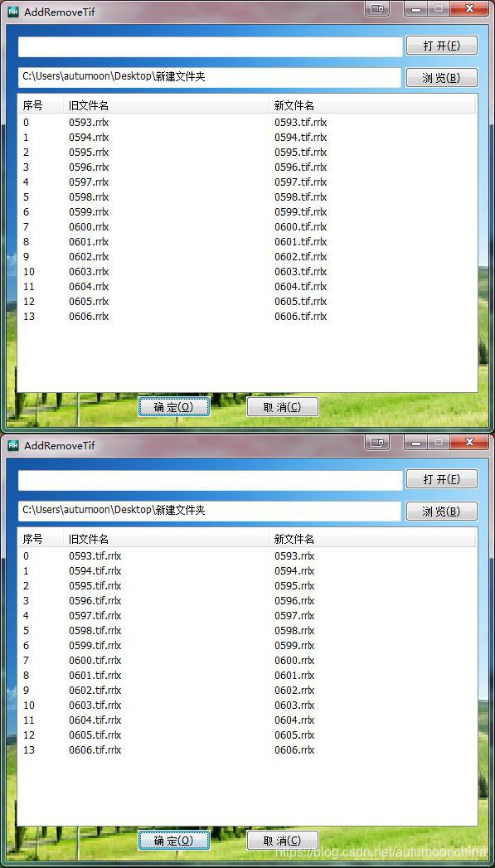495x868 pixels.
Task: Select 0603.rrlx under 旧文件名 column
Action: coord(90,272)
